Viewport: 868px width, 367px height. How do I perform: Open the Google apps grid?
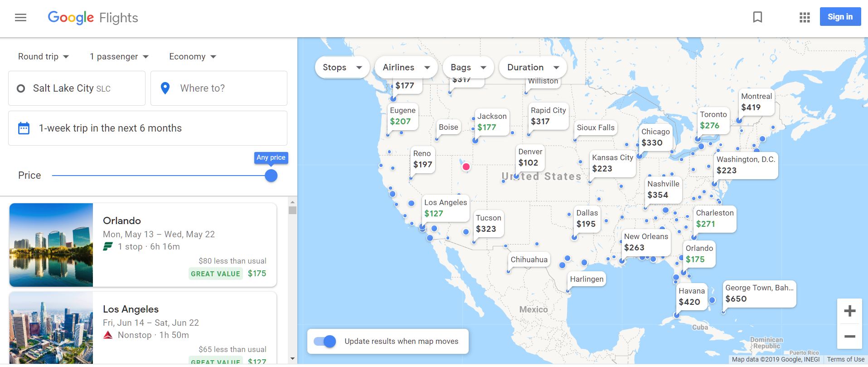pyautogui.click(x=805, y=17)
